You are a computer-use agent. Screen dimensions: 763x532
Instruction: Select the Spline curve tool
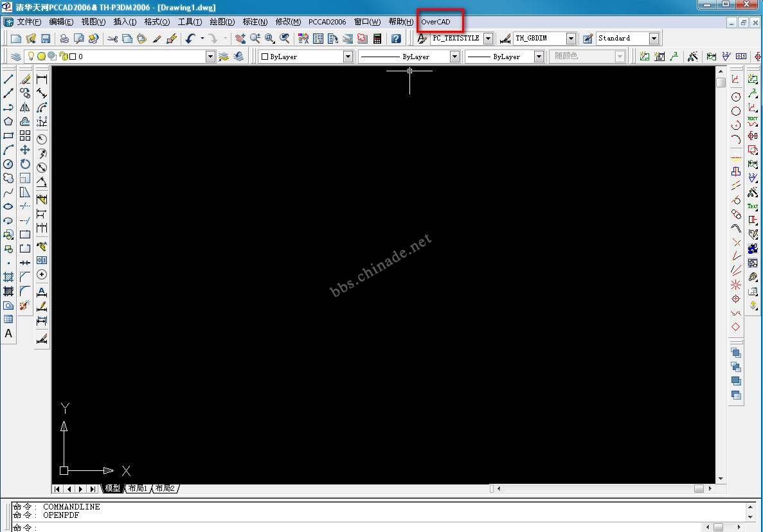pyautogui.click(x=8, y=193)
